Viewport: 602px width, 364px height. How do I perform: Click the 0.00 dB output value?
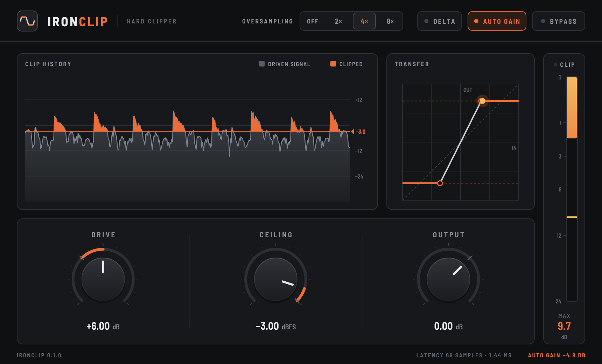(x=448, y=326)
